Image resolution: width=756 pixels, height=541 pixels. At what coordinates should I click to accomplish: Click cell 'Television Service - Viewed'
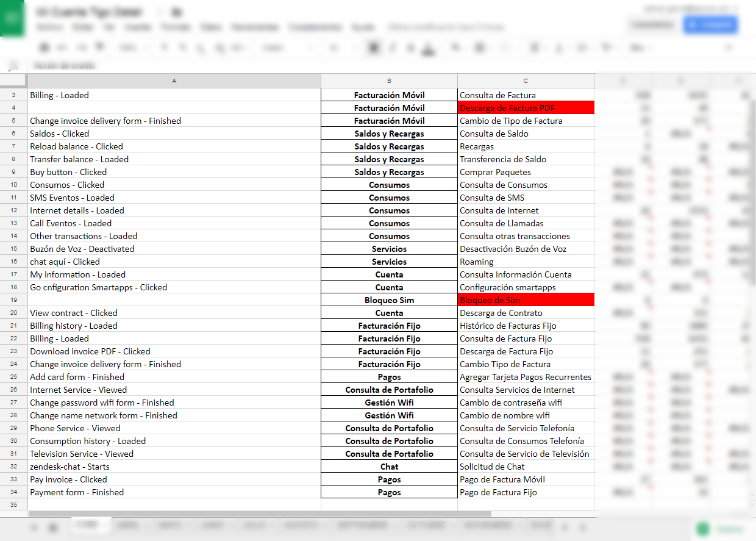point(174,454)
